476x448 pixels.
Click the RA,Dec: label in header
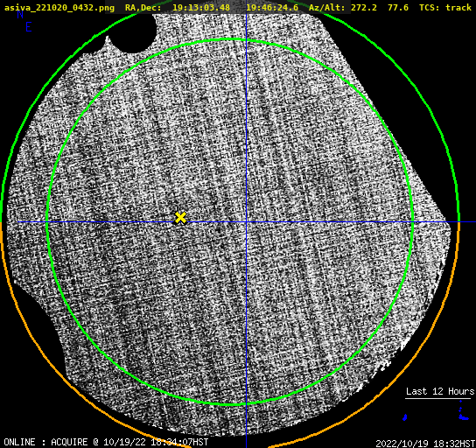pyautogui.click(x=143, y=8)
